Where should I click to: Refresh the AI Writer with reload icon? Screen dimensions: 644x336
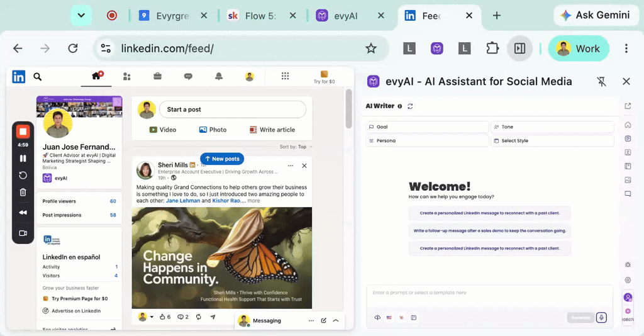click(410, 106)
